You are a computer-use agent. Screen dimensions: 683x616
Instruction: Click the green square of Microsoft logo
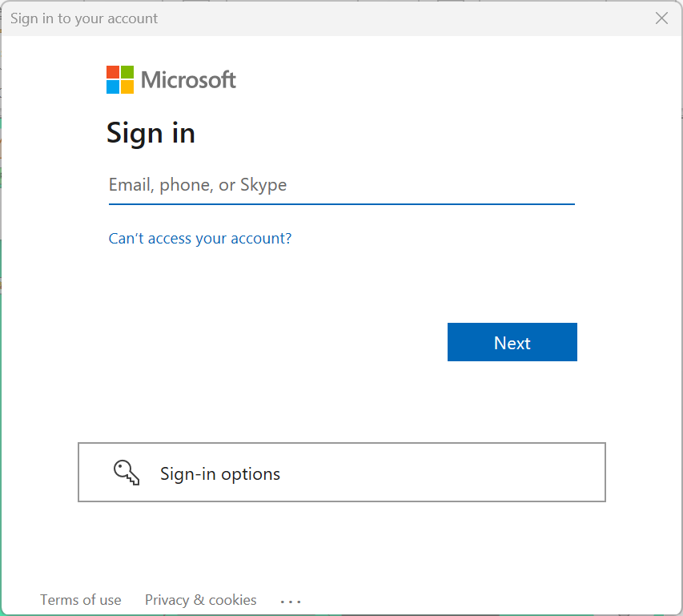click(127, 72)
